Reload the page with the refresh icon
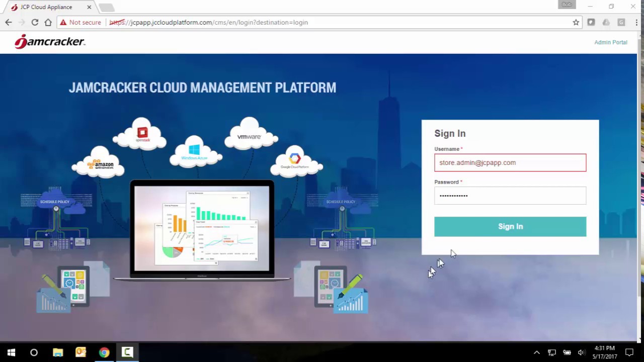This screenshot has width=644, height=362. point(35,22)
